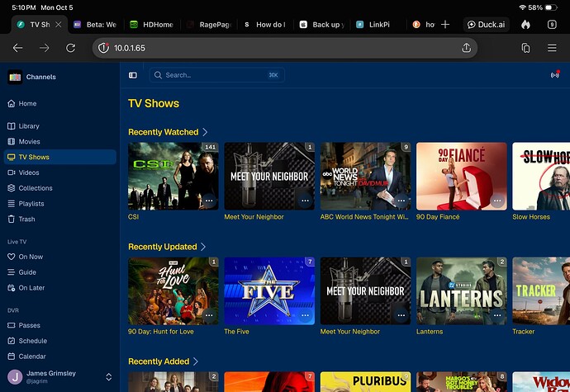
Task: Switch to the How do I browser tab
Action: pos(266,24)
